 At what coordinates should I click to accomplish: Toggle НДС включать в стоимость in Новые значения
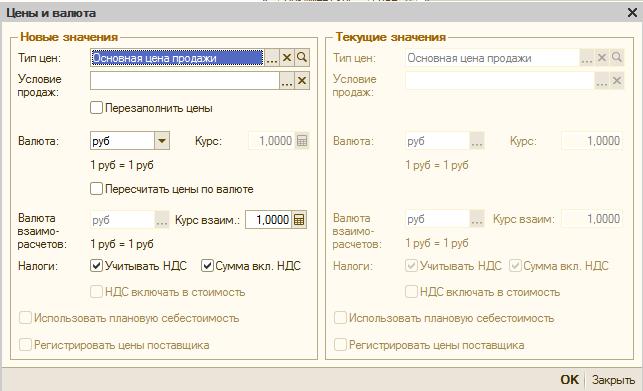96,292
